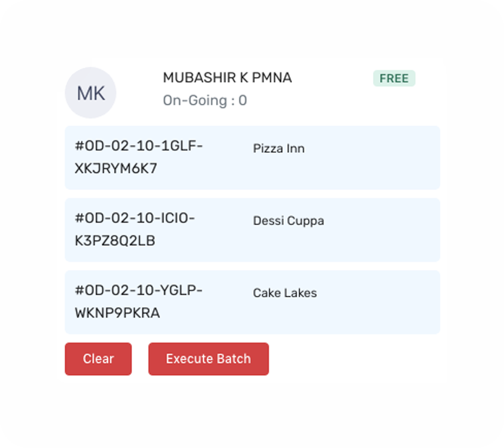Screen dimensions: 504x448
Task: Click the Cake Lakes restaurant label
Action: [285, 293]
